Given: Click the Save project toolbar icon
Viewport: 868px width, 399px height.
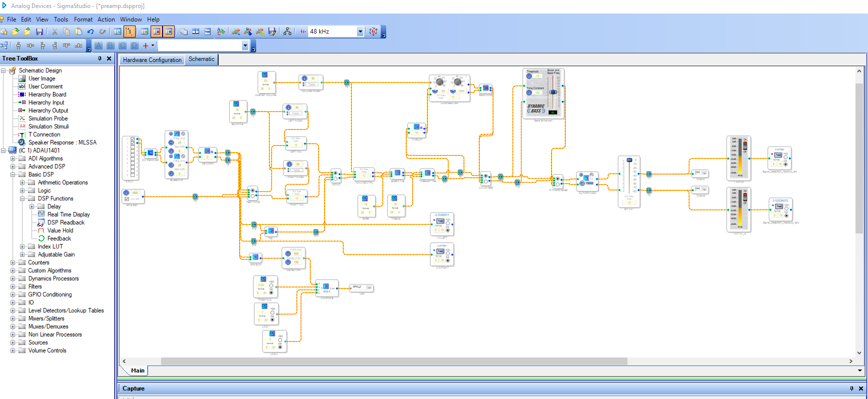Looking at the screenshot, I should (x=39, y=31).
